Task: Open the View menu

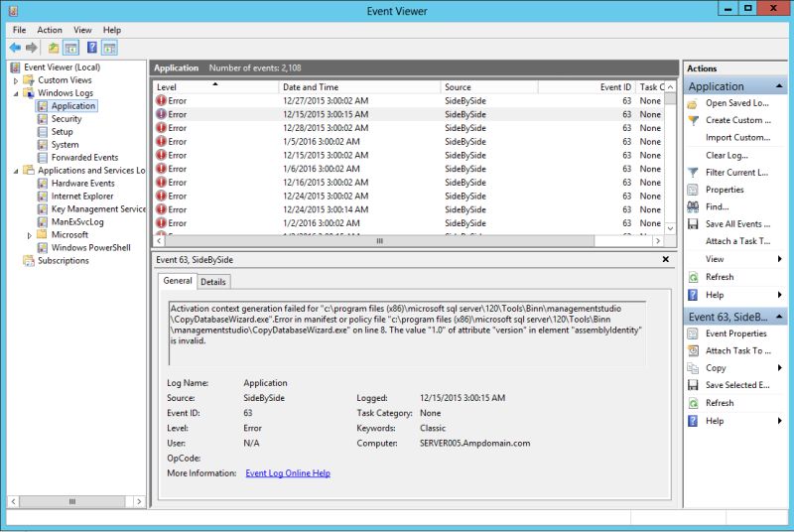Action: pos(82,30)
